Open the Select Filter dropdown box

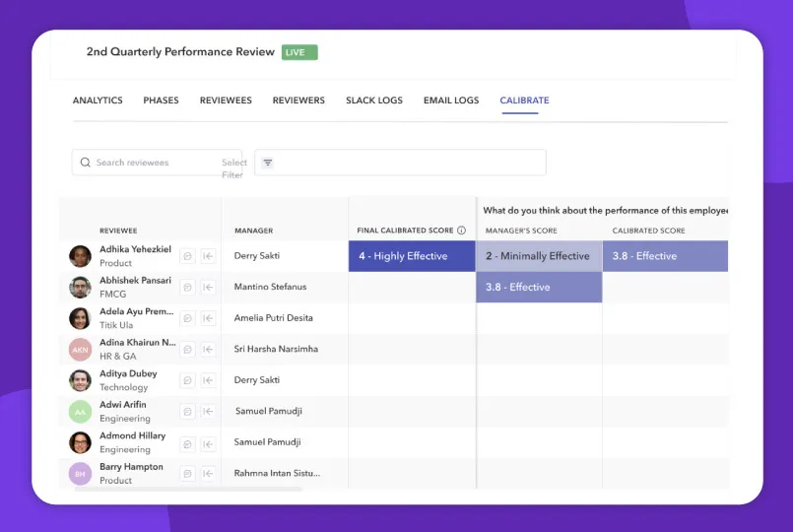[x=400, y=163]
